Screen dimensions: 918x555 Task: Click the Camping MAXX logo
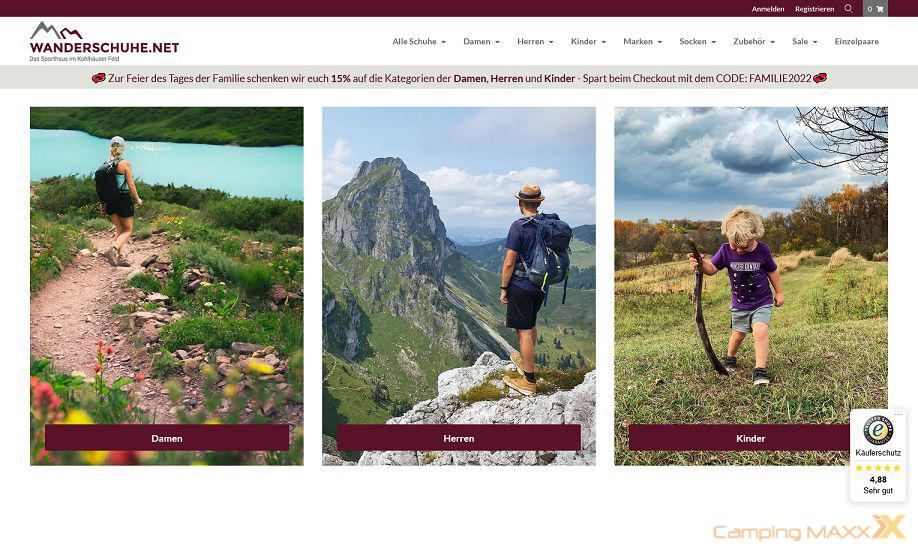pos(809,527)
